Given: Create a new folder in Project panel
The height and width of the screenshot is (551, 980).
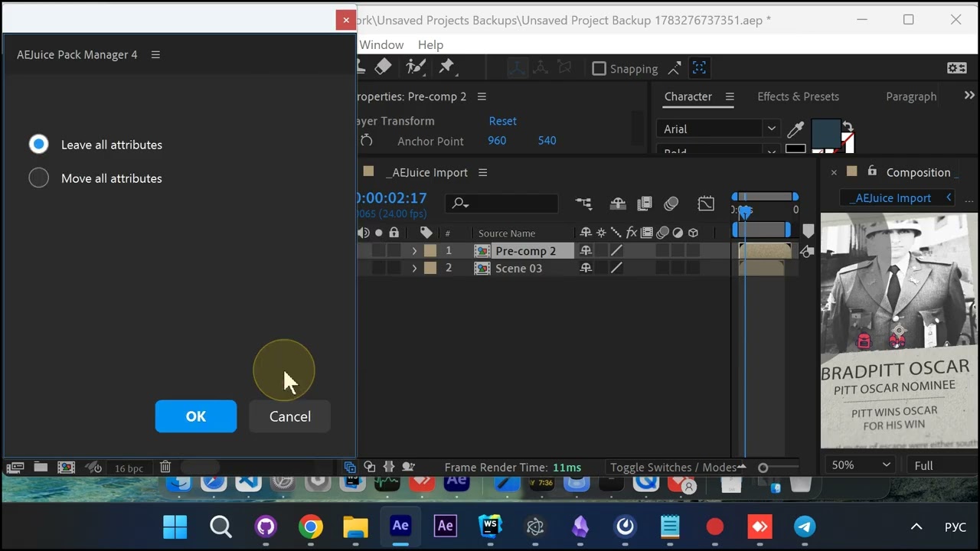Looking at the screenshot, I should 41,467.
